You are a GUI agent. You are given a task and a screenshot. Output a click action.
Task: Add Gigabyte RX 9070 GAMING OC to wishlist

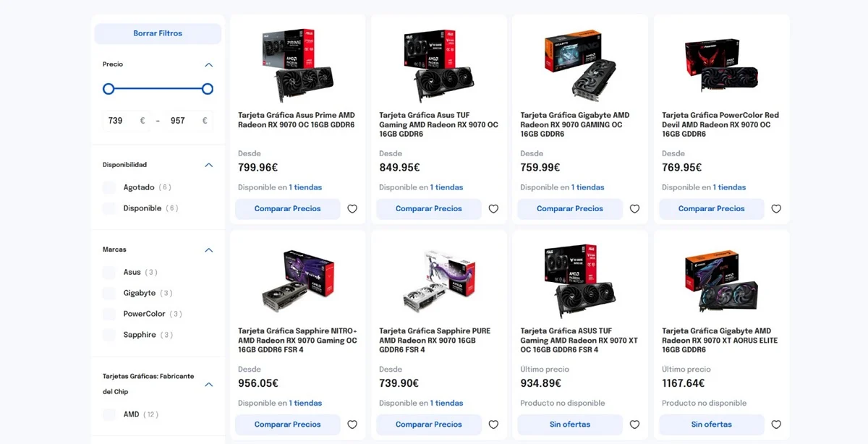tap(634, 209)
